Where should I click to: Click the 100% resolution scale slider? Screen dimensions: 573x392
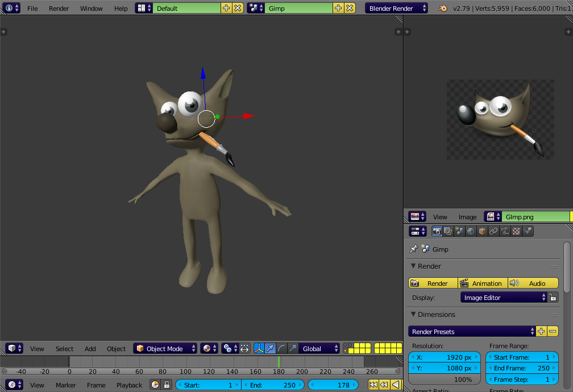(x=445, y=379)
